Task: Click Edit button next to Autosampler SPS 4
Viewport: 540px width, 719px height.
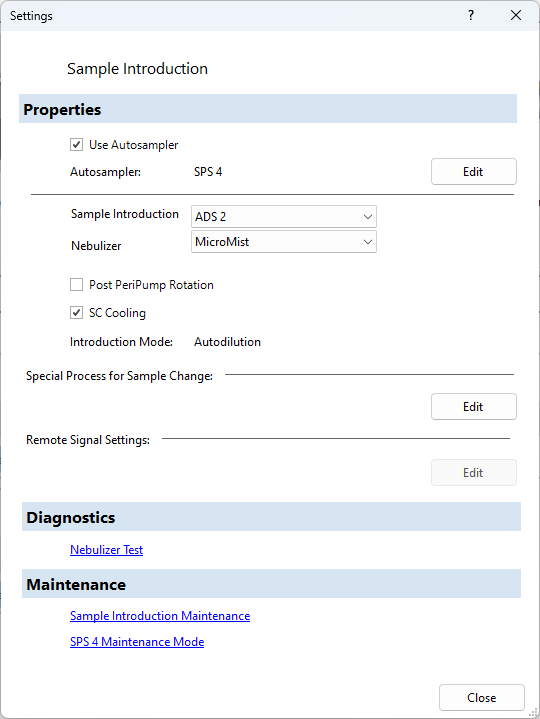Action: 474,172
